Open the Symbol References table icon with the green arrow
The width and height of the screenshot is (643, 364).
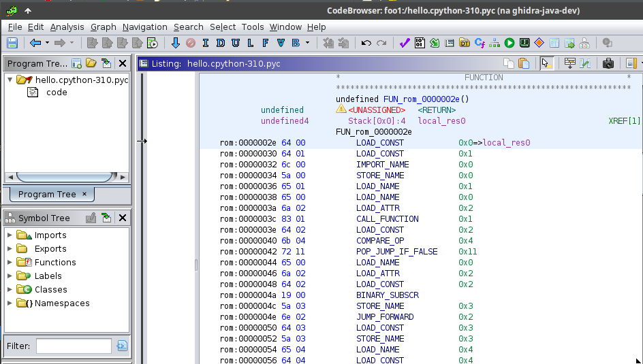(569, 43)
